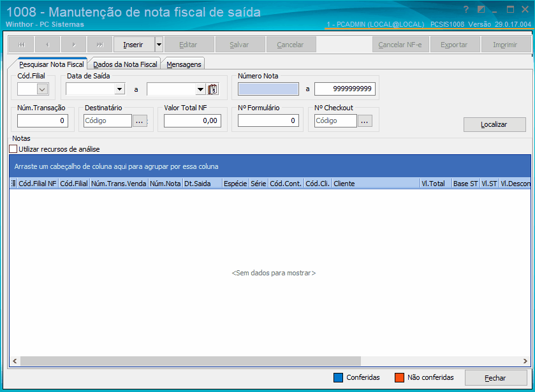Image resolution: width=535 pixels, height=392 pixels.
Task: Sort by Cód.Cont. column header
Action: (286, 184)
